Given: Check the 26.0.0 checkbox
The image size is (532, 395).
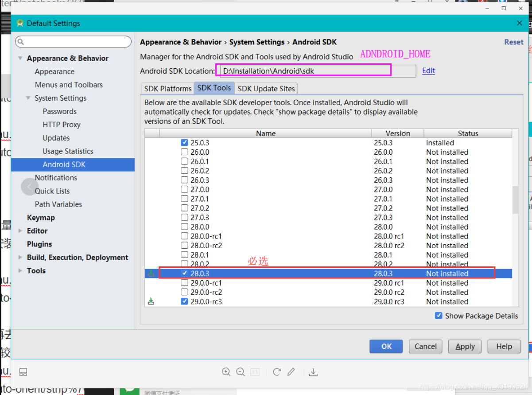Looking at the screenshot, I should click(x=184, y=152).
